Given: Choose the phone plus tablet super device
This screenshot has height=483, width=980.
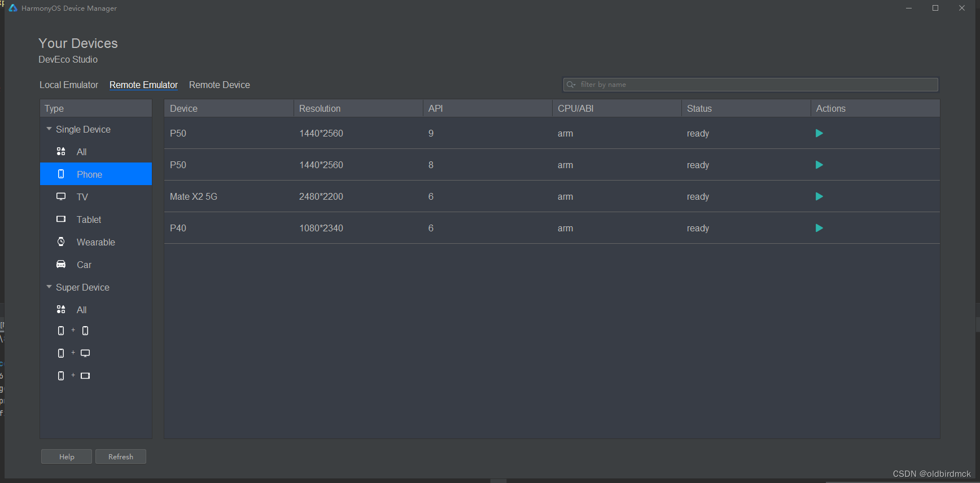Looking at the screenshot, I should 73,376.
